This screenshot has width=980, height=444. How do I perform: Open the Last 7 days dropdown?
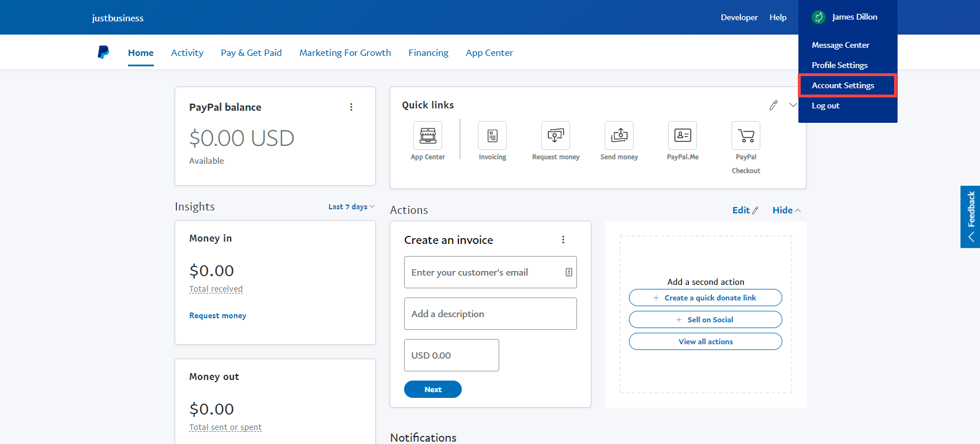pyautogui.click(x=352, y=206)
